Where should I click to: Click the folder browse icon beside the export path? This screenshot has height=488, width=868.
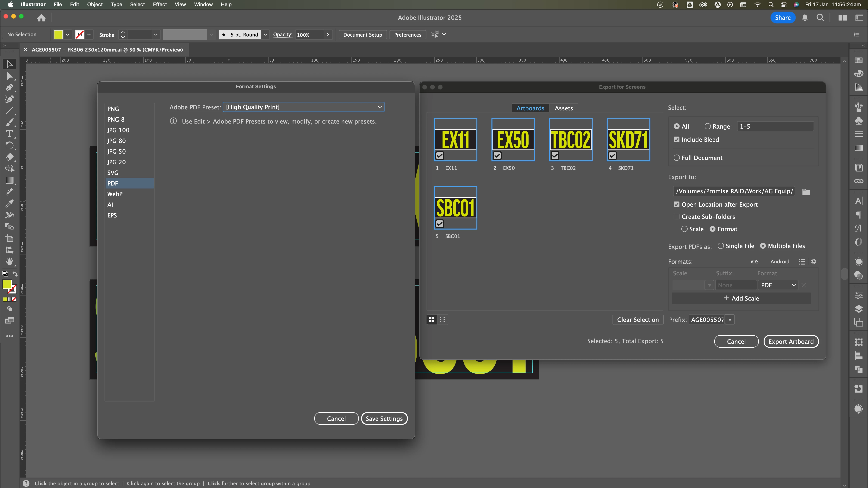[806, 192]
